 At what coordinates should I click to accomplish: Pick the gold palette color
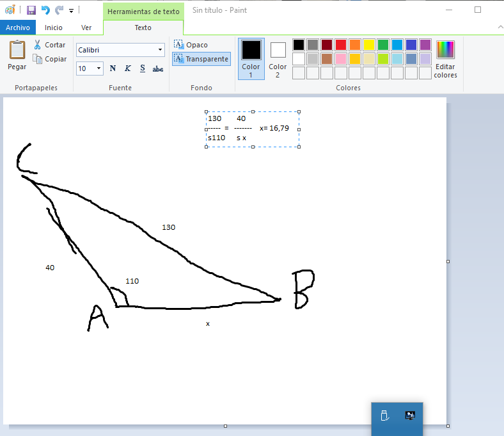point(355,59)
